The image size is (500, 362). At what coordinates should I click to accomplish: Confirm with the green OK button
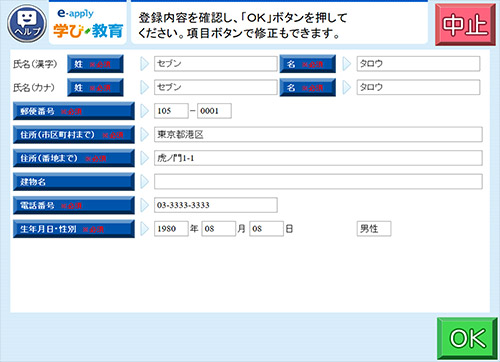click(x=467, y=338)
